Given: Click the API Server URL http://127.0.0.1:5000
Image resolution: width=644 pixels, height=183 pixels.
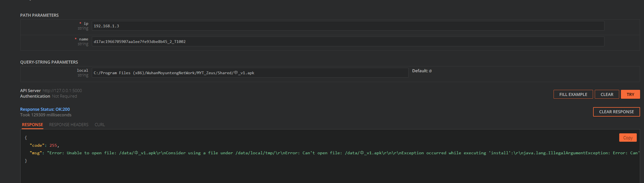Looking at the screenshot, I should pos(62,91).
